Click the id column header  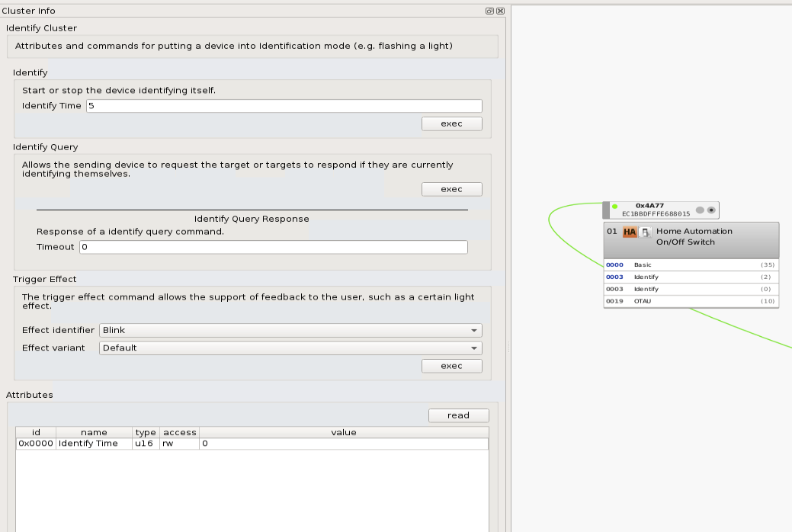pyautogui.click(x=36, y=432)
